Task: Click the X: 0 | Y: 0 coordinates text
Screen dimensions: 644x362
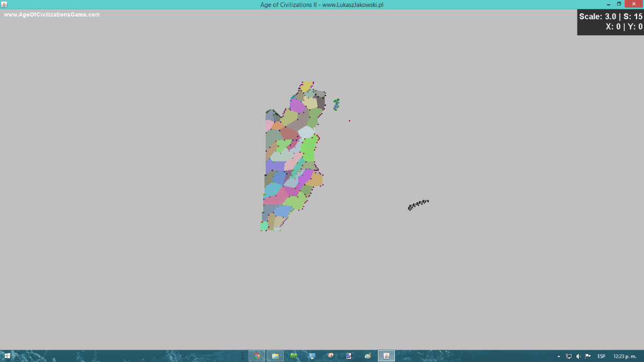Action: (x=624, y=26)
